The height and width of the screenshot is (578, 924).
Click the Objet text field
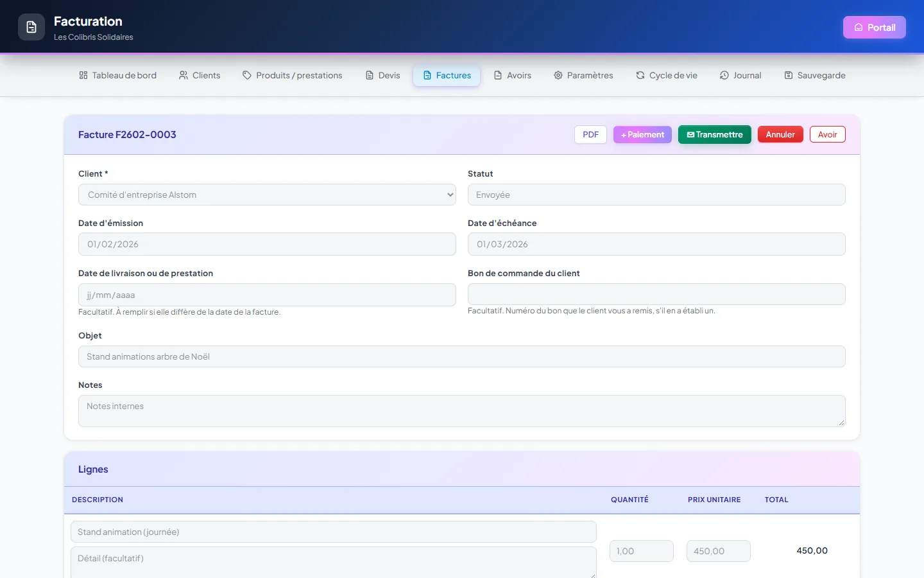pos(462,356)
